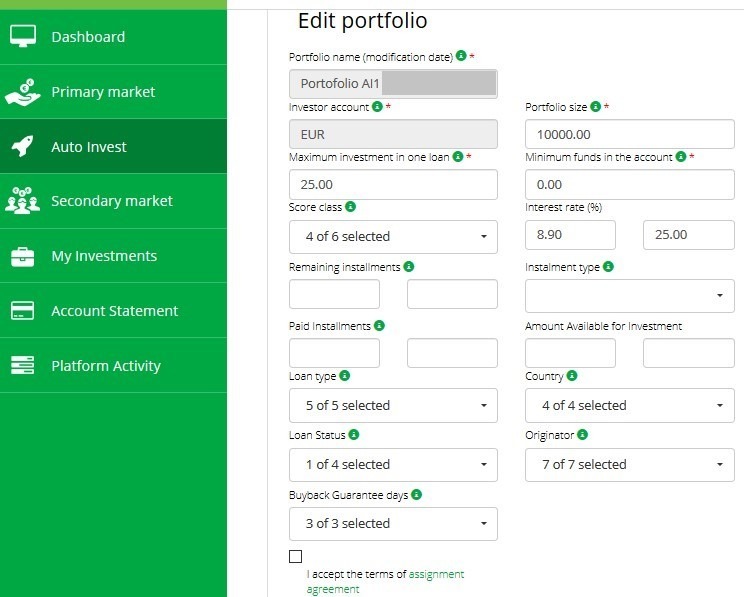Click the Portfolio size input field

tap(629, 134)
